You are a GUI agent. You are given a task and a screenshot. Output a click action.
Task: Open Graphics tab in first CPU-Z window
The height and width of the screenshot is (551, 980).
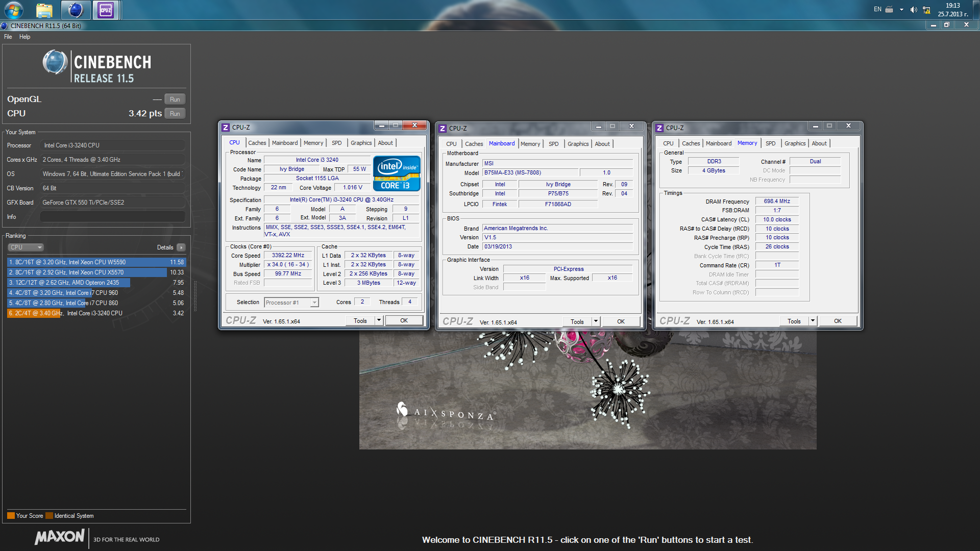tap(361, 143)
